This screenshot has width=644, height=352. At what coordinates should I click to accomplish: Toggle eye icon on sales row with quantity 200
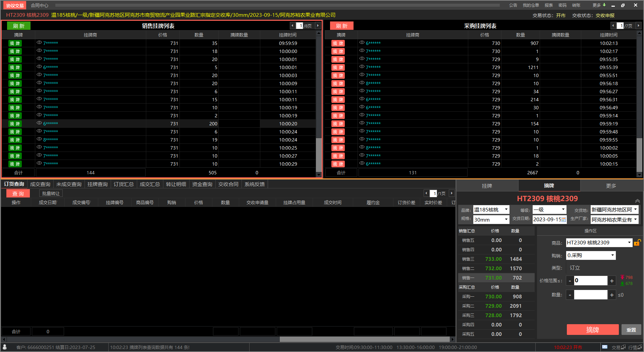[39, 123]
